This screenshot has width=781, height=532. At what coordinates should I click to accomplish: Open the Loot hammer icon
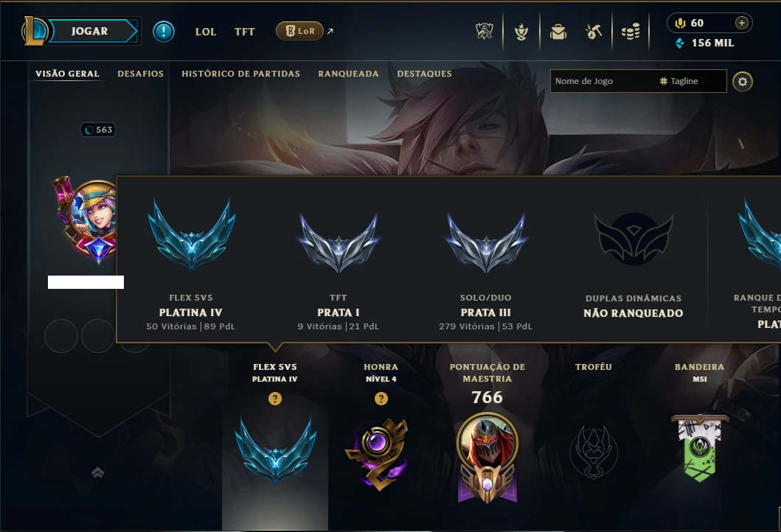coord(593,32)
